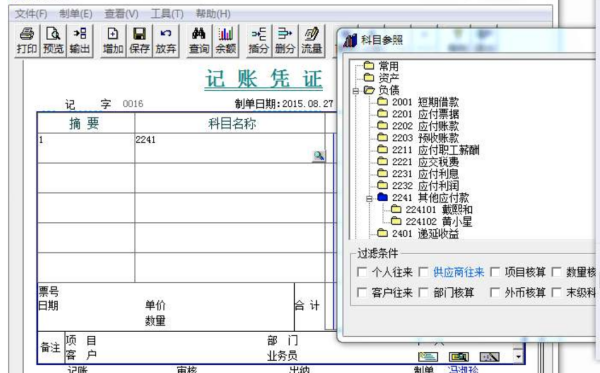Click the third small icon above 制单
600x373 pixels.
[x=489, y=357]
